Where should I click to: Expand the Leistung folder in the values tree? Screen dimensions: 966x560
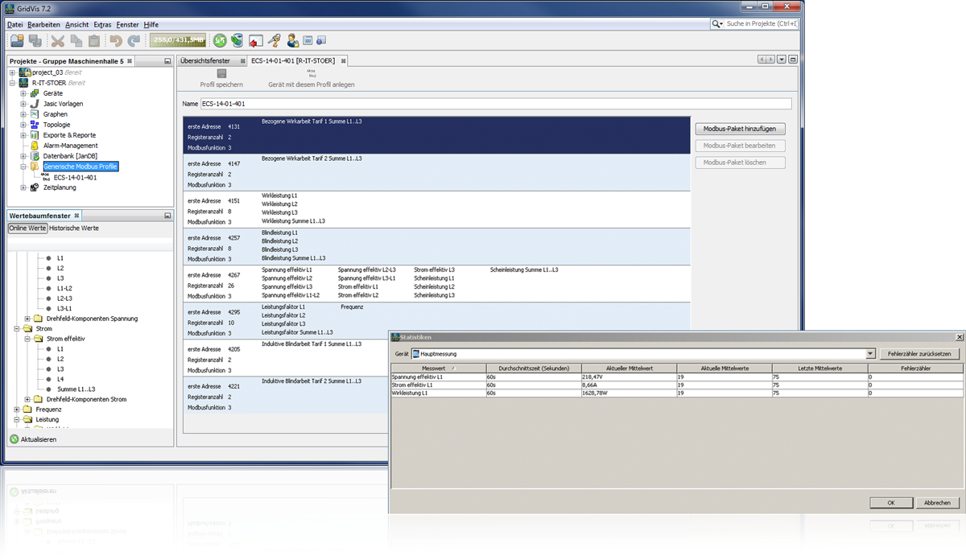17,419
